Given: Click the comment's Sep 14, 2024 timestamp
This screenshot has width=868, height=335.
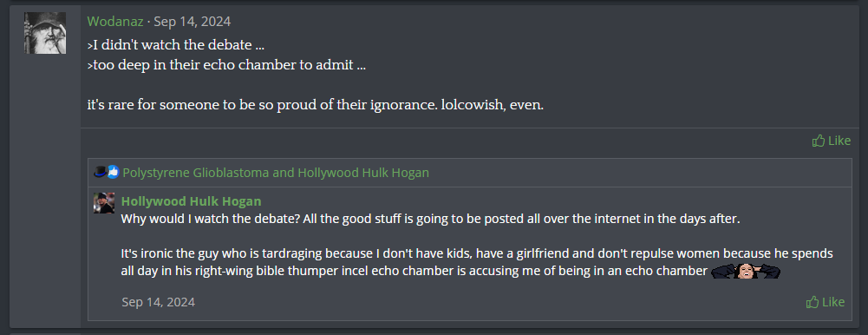Looking at the screenshot, I should [x=159, y=302].
